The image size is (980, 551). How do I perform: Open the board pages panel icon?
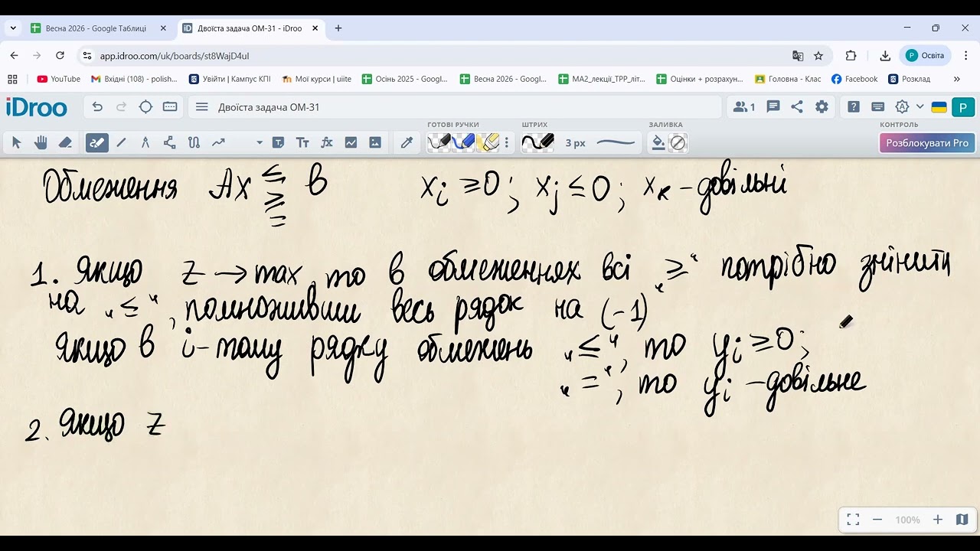tap(170, 107)
